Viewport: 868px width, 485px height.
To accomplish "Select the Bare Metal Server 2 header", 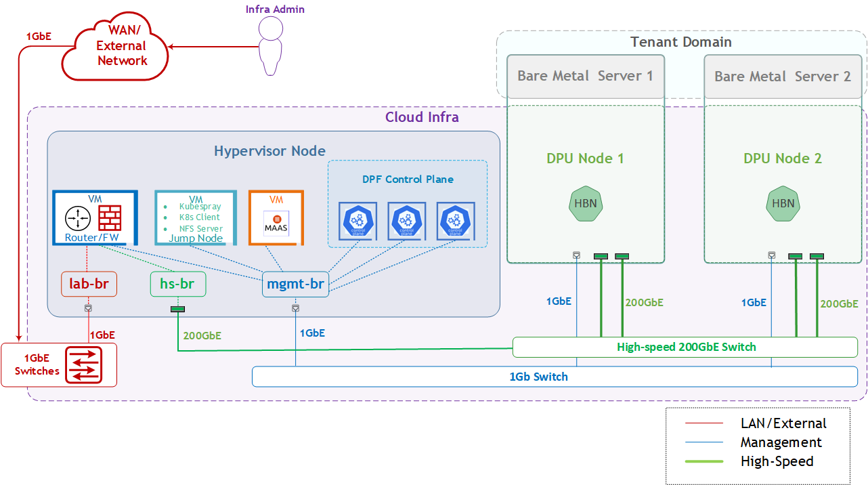I will click(x=783, y=77).
